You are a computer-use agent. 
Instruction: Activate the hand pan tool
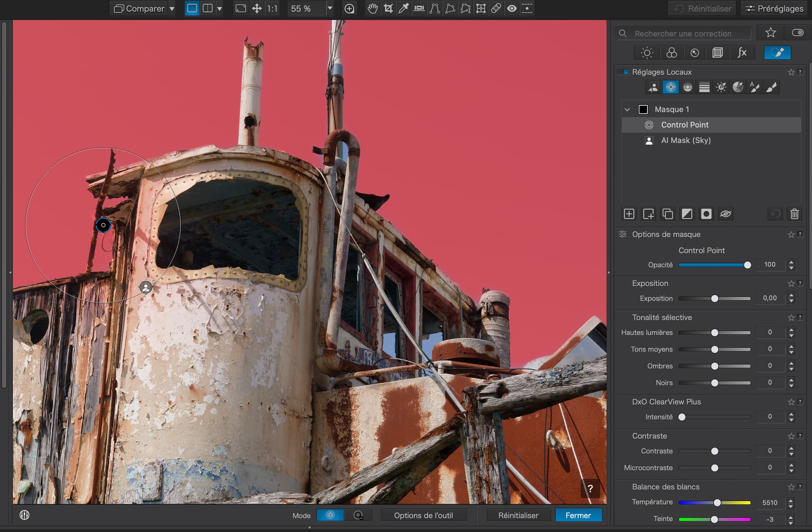click(x=372, y=8)
